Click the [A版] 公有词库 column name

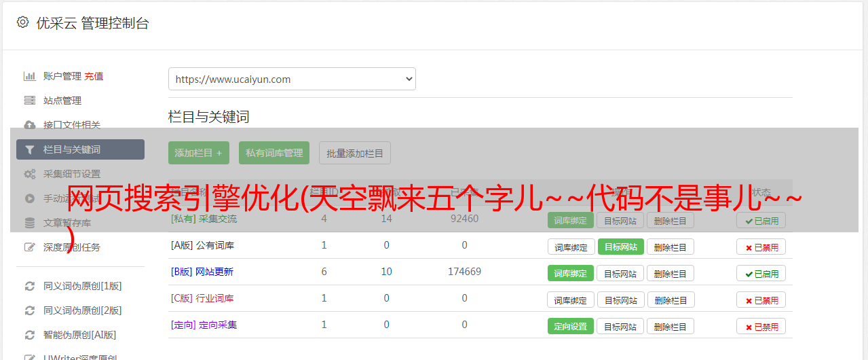pos(202,245)
